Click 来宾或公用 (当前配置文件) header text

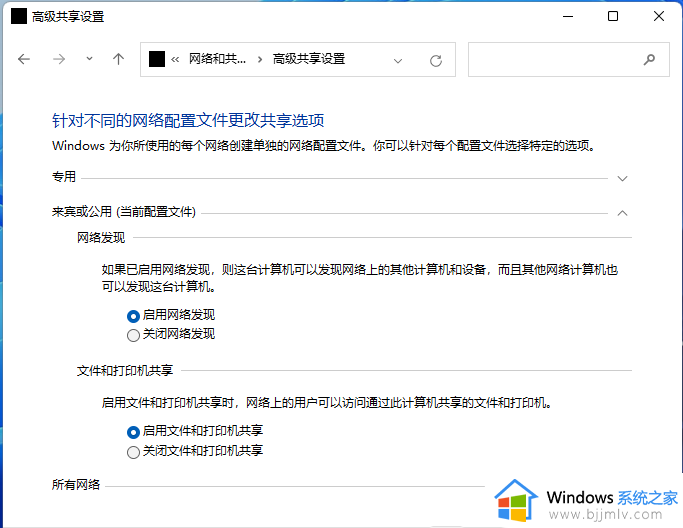tap(124, 212)
